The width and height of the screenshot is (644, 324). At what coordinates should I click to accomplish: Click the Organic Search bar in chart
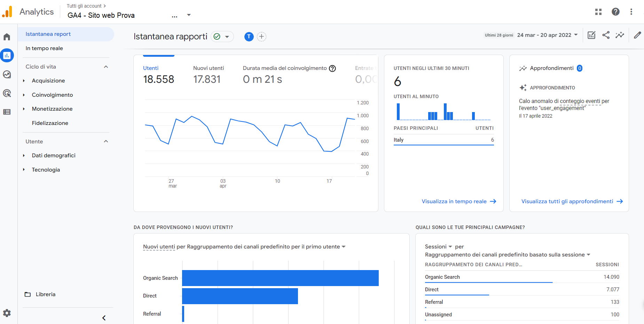point(280,278)
